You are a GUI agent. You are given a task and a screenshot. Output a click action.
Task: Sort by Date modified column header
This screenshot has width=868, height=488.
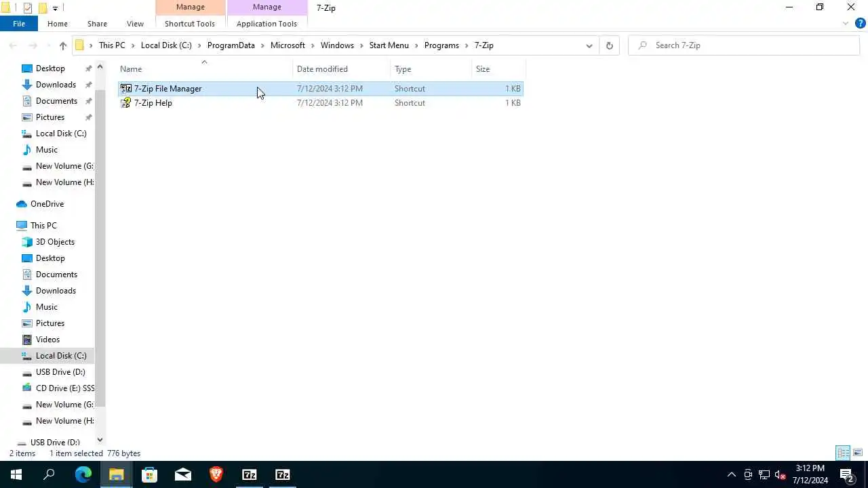[342, 69]
